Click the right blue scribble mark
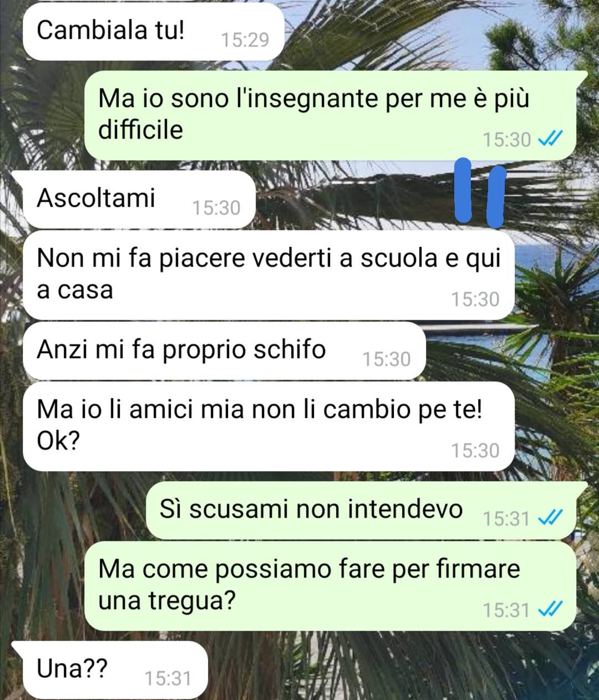Screen dimensions: 599x700 (496, 197)
